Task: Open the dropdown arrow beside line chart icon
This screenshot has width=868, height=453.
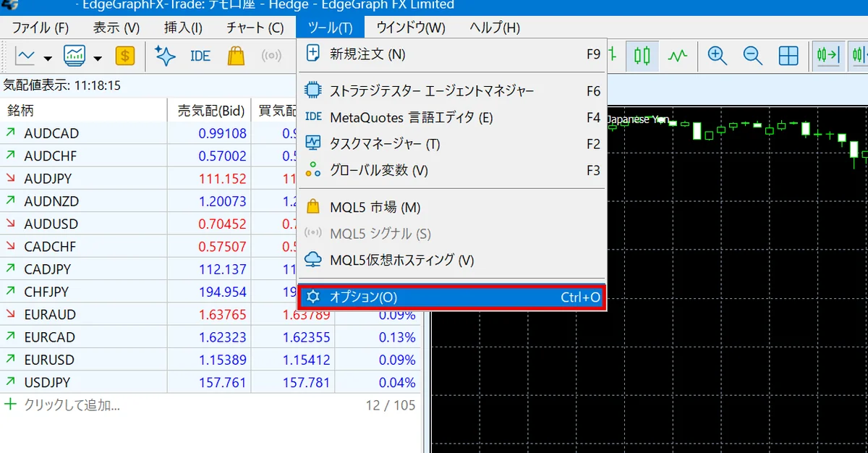Action: (x=48, y=58)
